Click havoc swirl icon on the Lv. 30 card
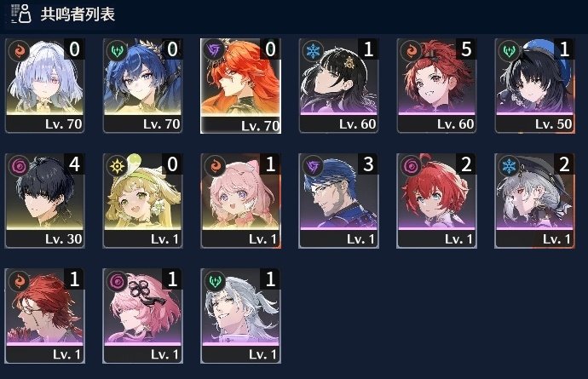588x379 pixels. pos(19,165)
